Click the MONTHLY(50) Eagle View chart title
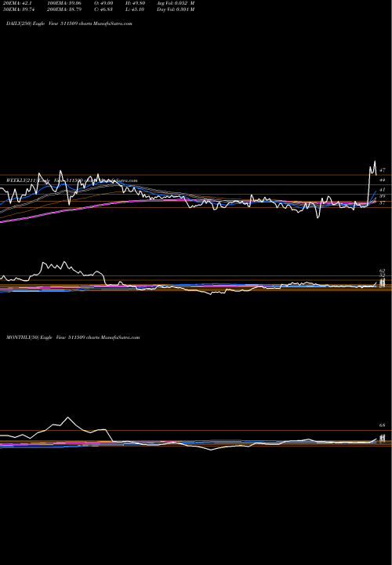 click(73, 337)
